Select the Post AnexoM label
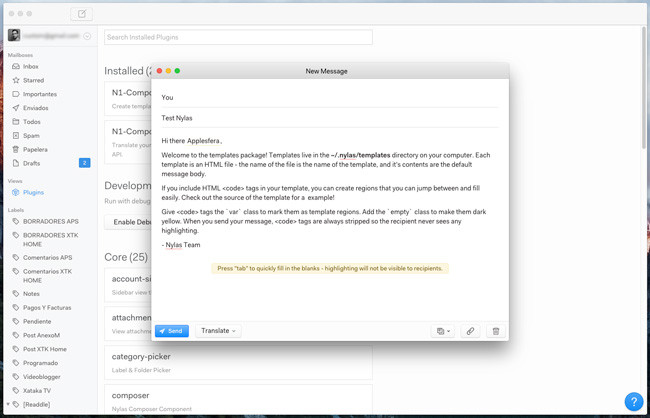This screenshot has height=418, width=650. coord(41,335)
